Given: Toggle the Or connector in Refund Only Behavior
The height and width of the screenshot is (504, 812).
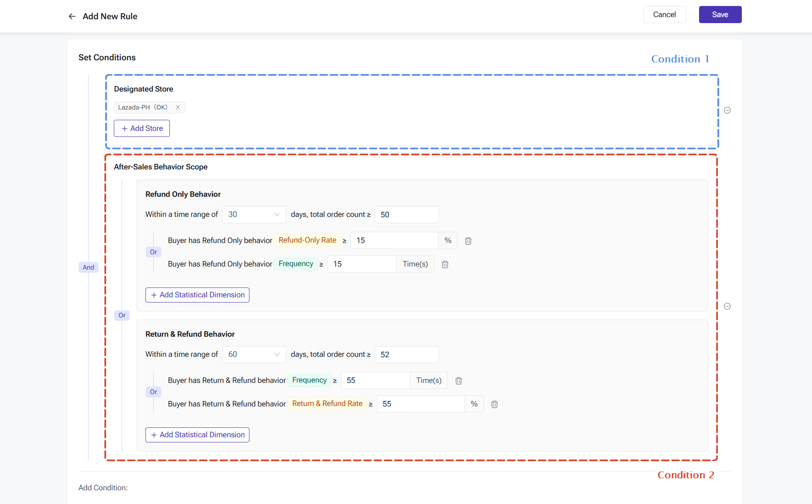Looking at the screenshot, I should (x=154, y=252).
